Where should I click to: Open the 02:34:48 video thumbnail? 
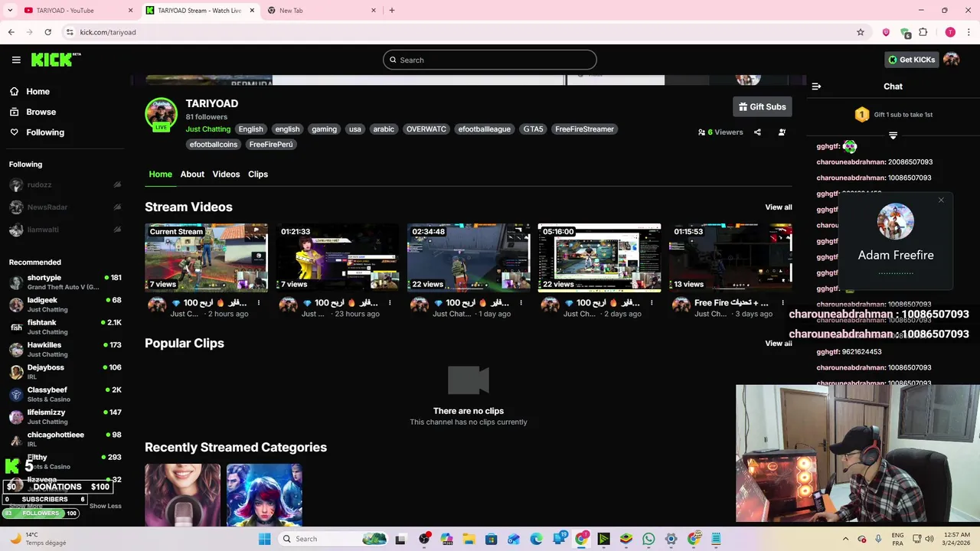click(469, 258)
